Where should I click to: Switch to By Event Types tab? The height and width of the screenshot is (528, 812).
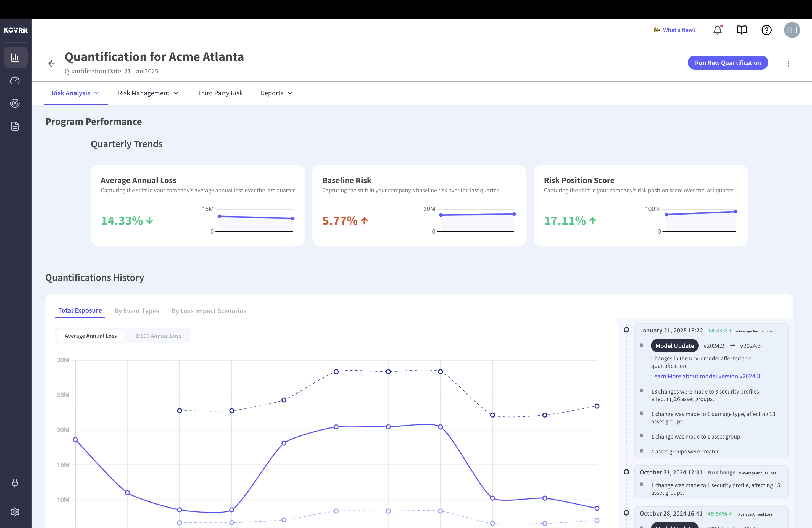pyautogui.click(x=136, y=311)
